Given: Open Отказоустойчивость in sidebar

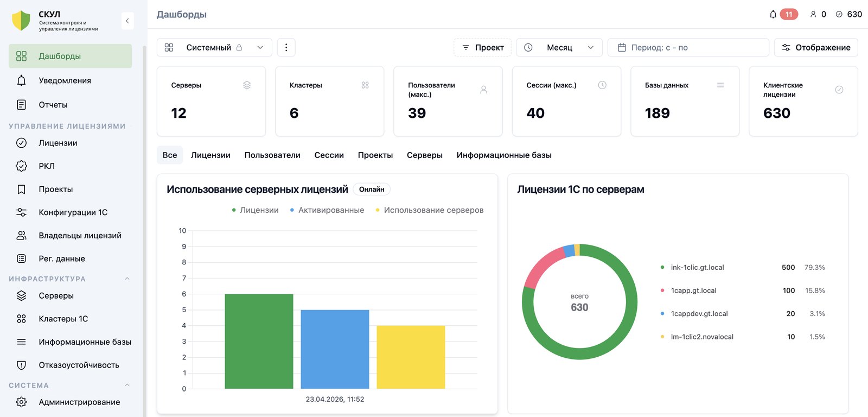Looking at the screenshot, I should [x=70, y=365].
